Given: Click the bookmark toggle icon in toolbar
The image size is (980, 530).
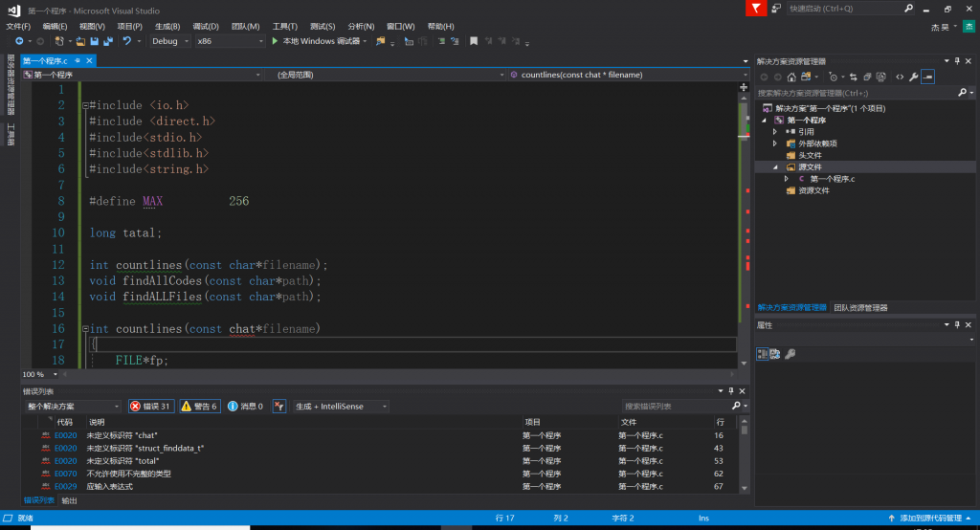Looking at the screenshot, I should pos(474,41).
